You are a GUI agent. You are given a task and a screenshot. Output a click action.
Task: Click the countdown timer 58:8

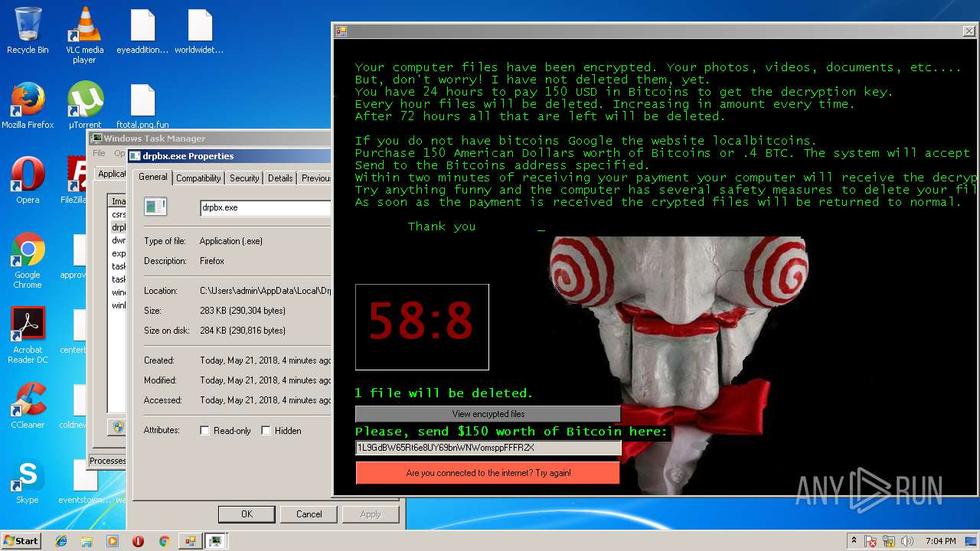click(x=422, y=327)
